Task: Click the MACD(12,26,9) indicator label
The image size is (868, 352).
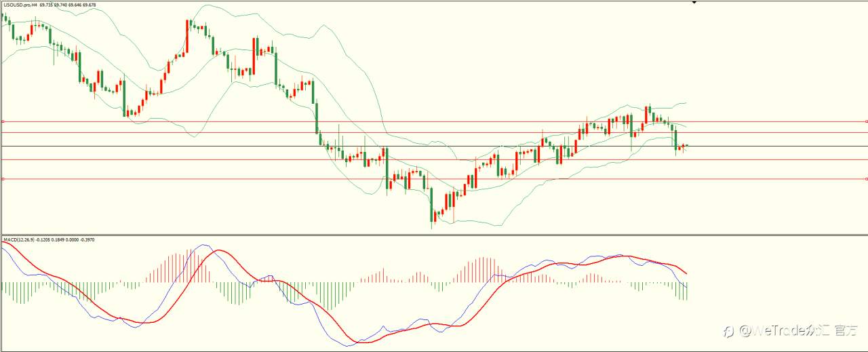Action: coord(20,239)
